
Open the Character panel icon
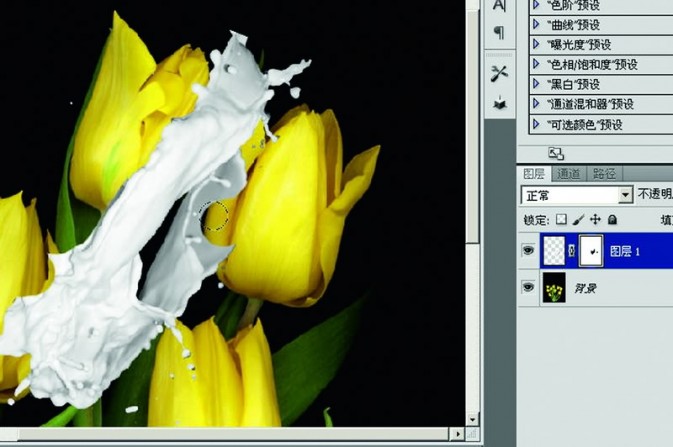(499, 5)
